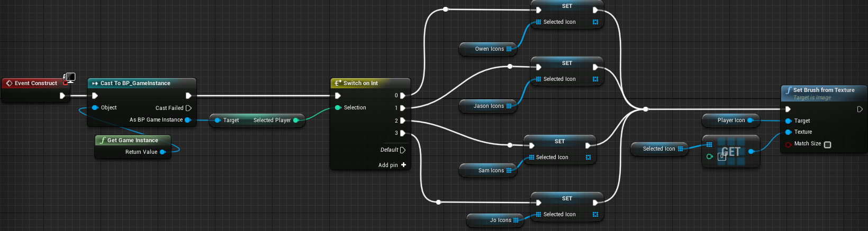Select the reroute node before Set Brush
Viewport: 868px width, 231px height.
pos(646,109)
